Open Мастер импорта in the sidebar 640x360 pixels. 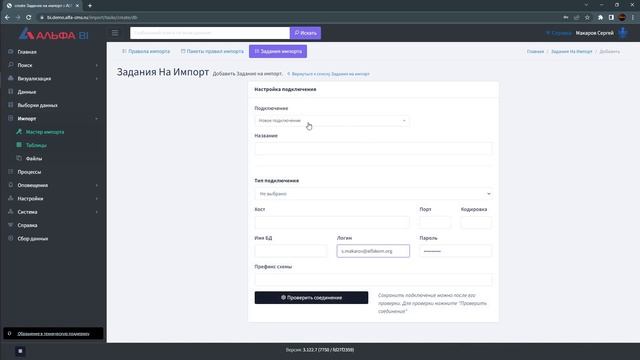(x=45, y=132)
